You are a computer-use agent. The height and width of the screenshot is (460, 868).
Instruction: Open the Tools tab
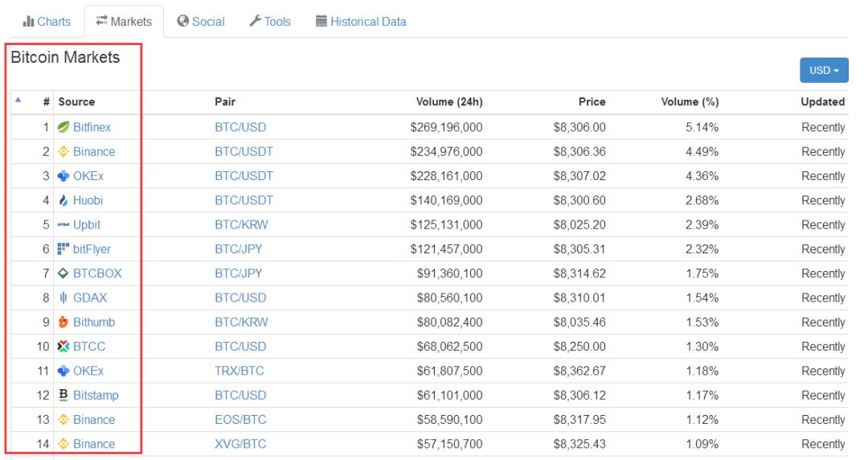(269, 22)
